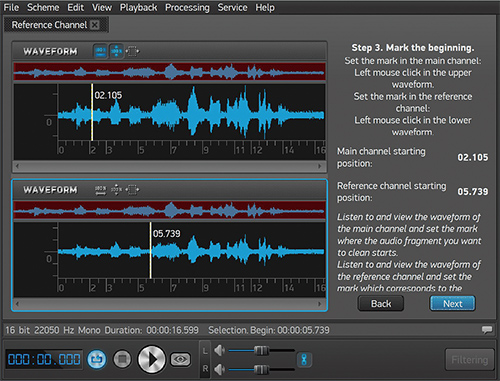500x381 pixels.
Task: Click lower waveform scrollbar left arrow
Action: pyautogui.click(x=17, y=304)
